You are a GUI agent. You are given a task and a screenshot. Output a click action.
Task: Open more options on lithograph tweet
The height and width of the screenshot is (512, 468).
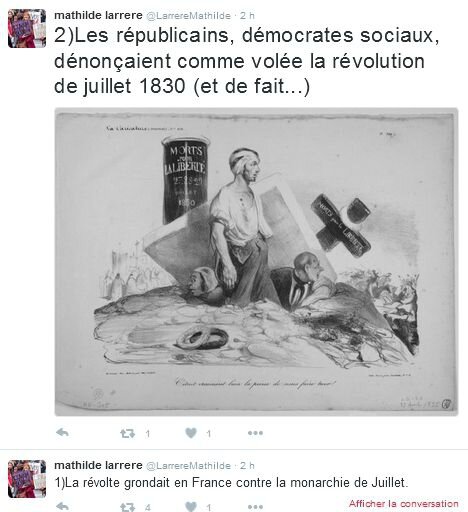(255, 433)
